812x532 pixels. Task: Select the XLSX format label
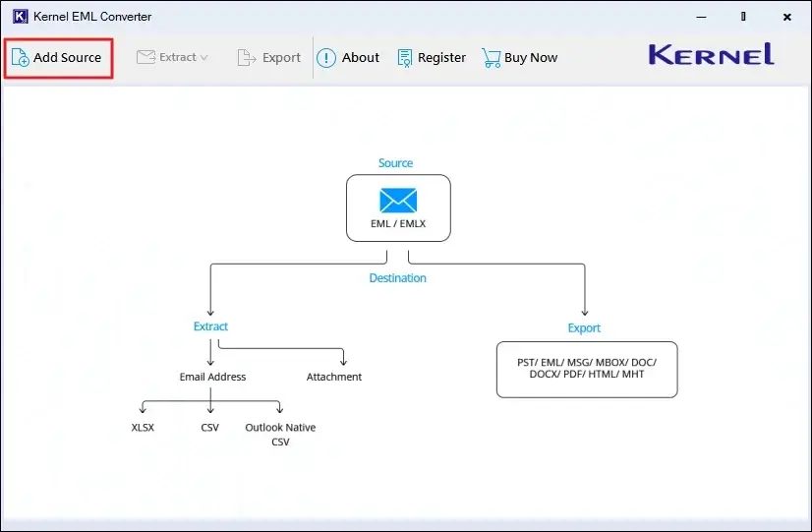tap(143, 428)
